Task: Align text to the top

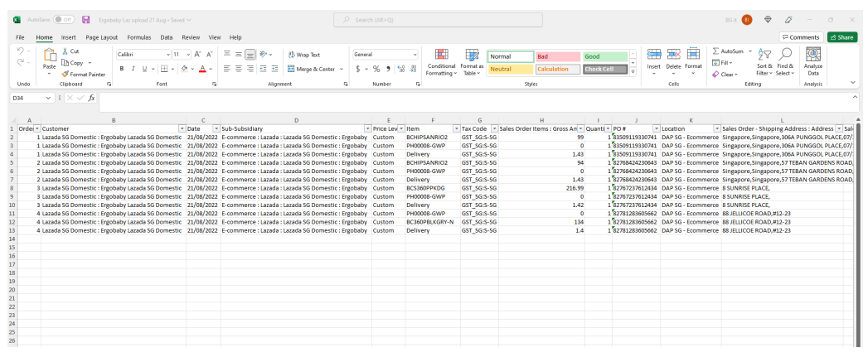Action: coord(226,54)
